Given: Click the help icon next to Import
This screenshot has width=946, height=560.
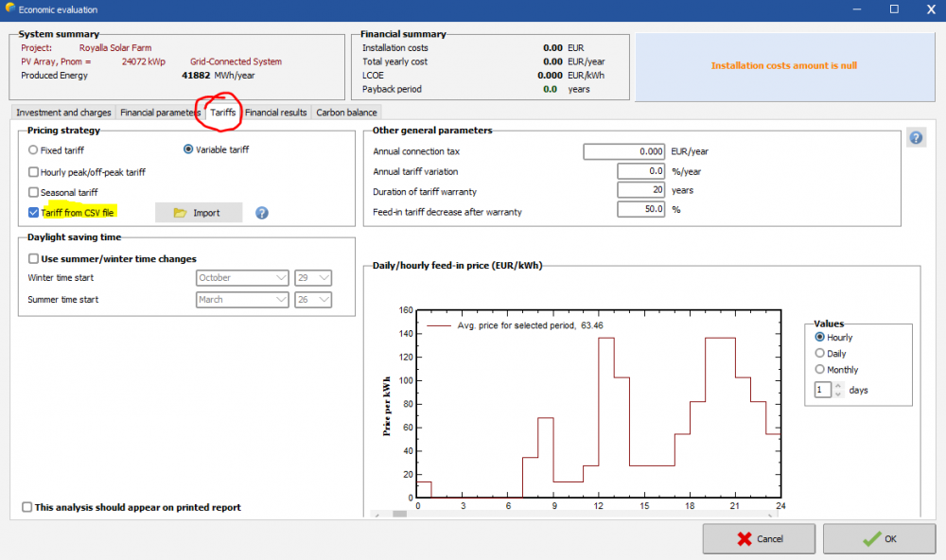Looking at the screenshot, I should 262,213.
